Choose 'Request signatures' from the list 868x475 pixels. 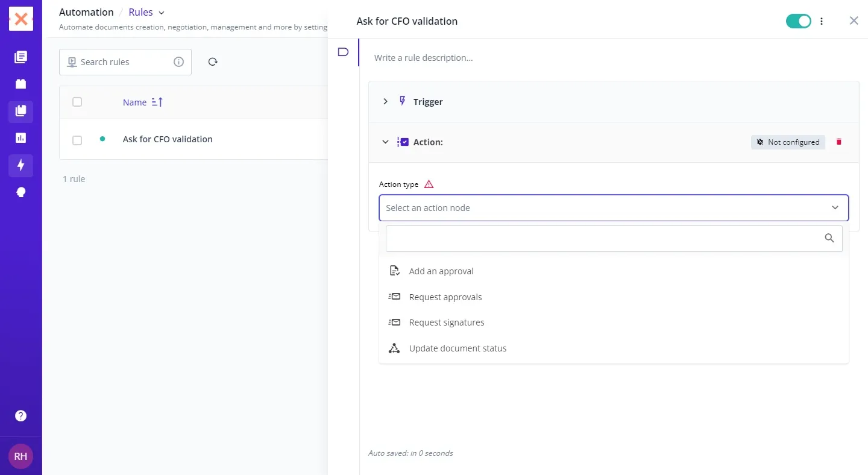(446, 322)
